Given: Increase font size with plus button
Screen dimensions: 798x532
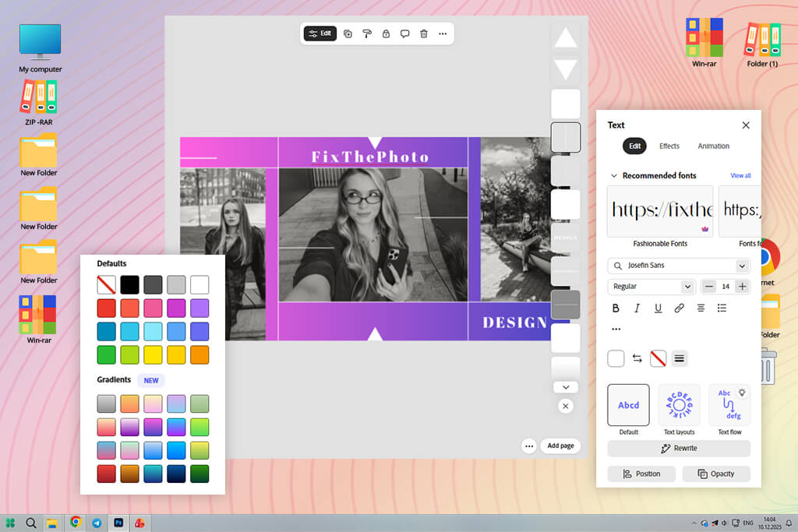Looking at the screenshot, I should [742, 287].
